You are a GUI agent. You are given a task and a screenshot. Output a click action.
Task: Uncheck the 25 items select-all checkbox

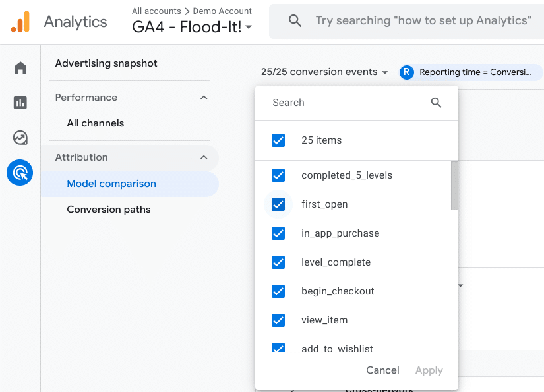pos(278,140)
